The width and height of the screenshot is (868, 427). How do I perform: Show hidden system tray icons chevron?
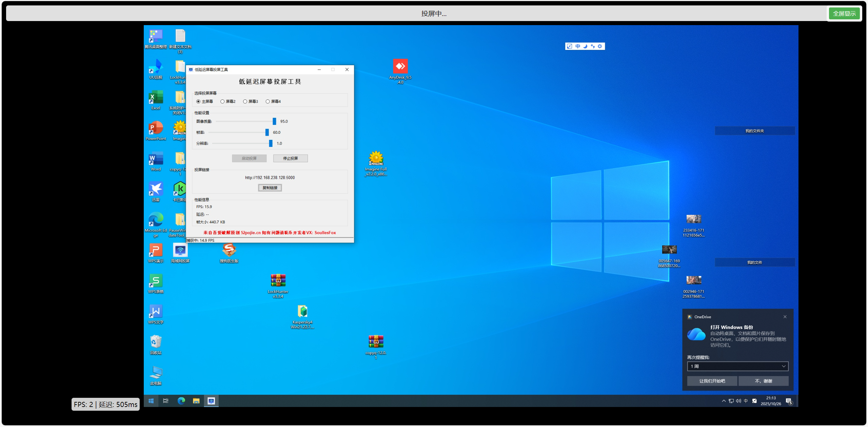click(724, 401)
